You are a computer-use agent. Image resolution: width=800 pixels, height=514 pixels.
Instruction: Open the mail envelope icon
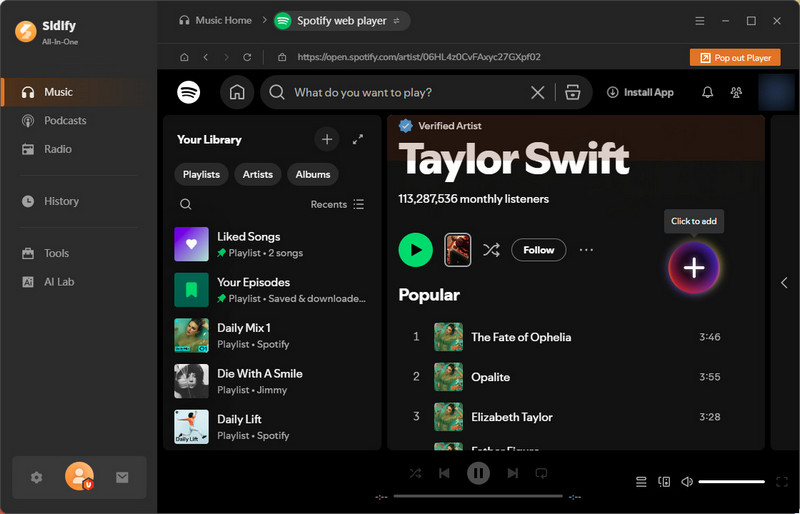[x=122, y=478]
